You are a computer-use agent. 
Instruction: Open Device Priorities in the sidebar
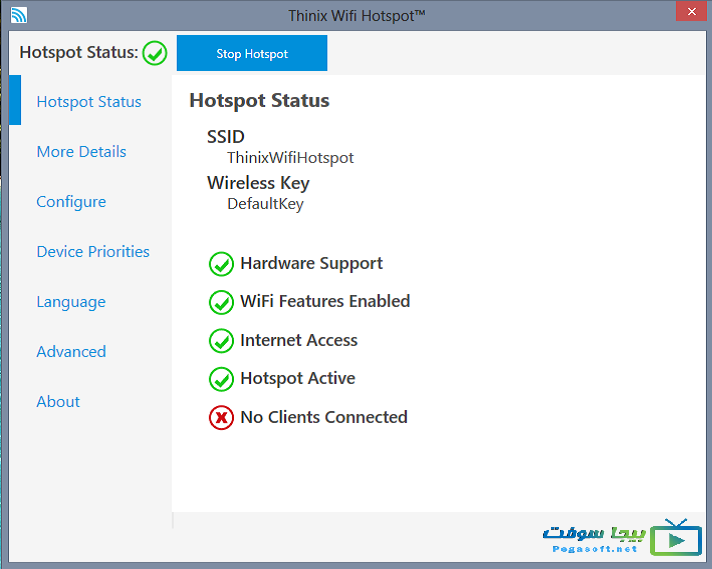93,252
